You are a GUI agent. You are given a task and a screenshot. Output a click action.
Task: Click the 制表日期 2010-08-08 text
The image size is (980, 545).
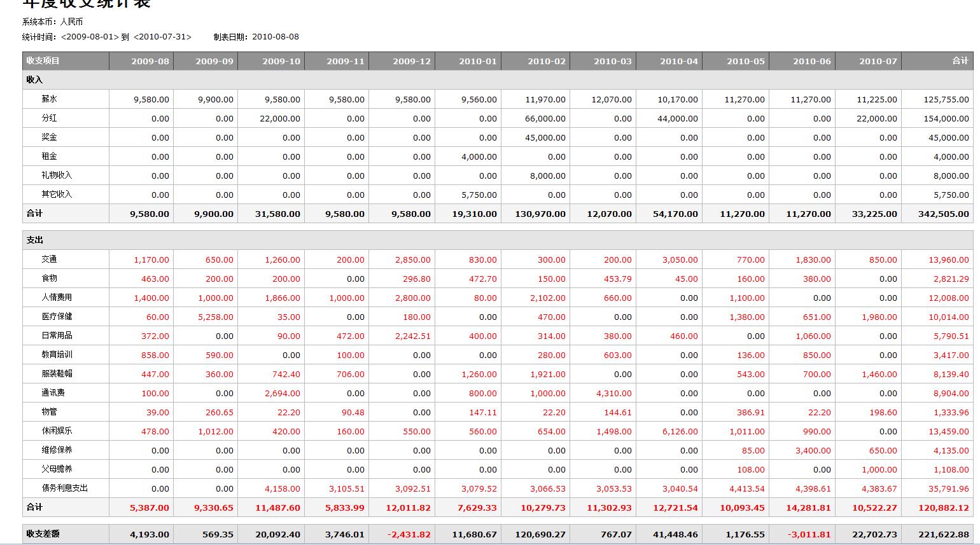[275, 37]
